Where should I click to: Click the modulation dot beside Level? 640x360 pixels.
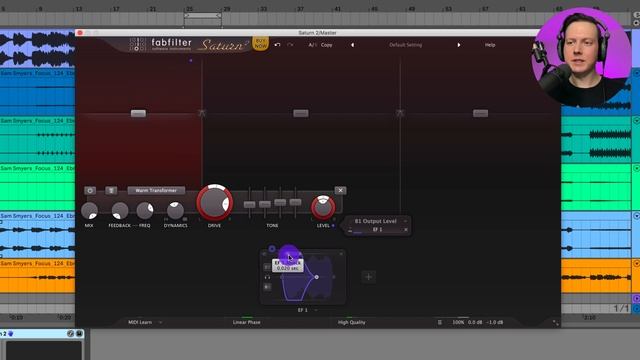tap(333, 225)
